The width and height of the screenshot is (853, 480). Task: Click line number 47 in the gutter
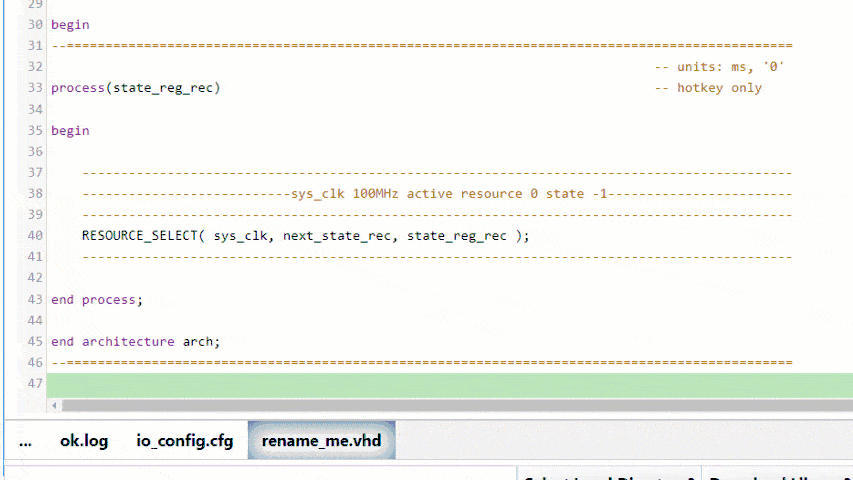point(35,384)
